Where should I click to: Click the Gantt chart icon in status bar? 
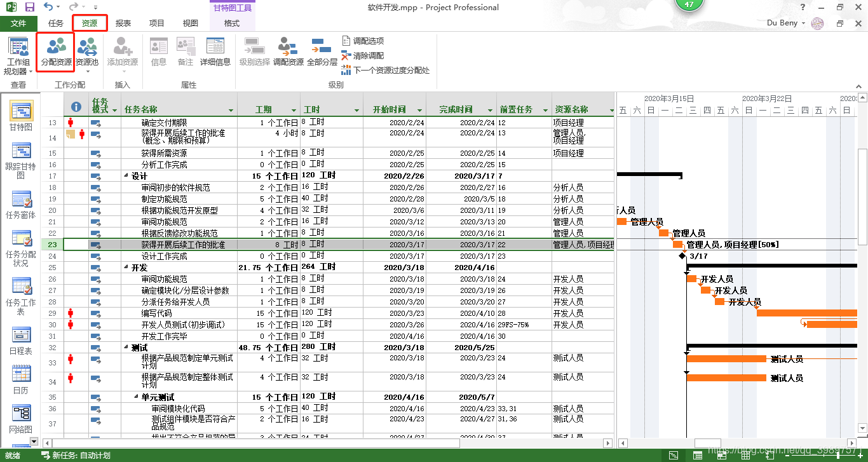pos(674,455)
